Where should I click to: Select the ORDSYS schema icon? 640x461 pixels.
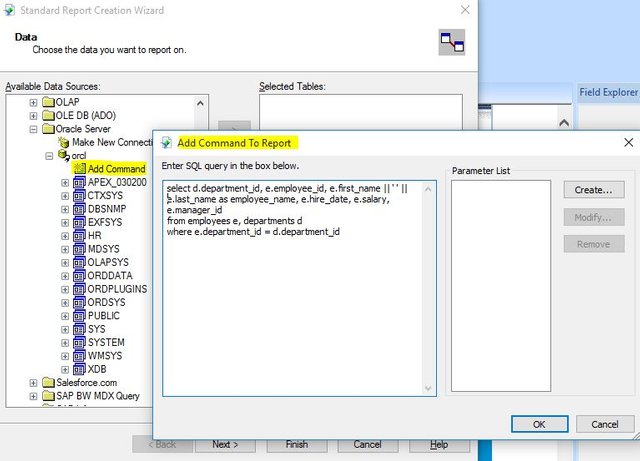tap(79, 303)
